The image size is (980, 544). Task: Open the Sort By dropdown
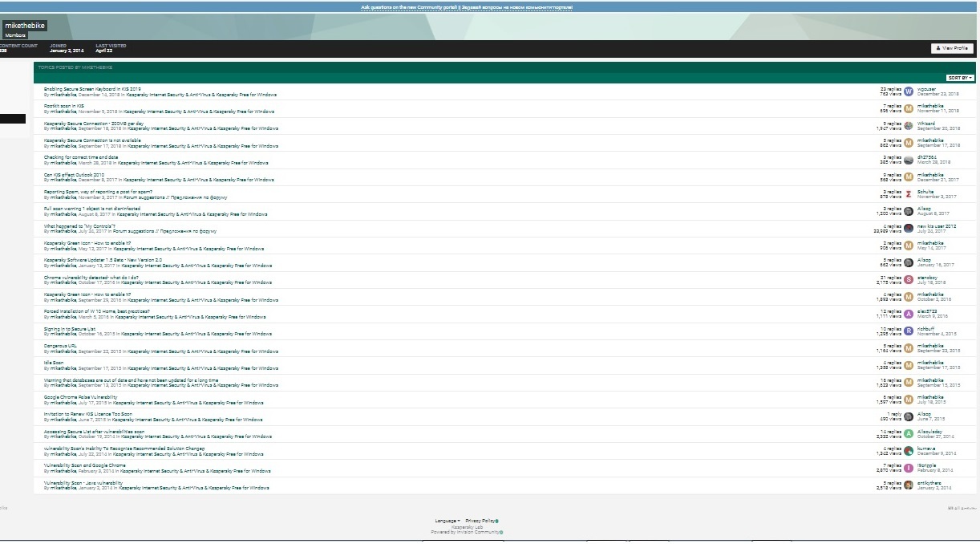(960, 78)
